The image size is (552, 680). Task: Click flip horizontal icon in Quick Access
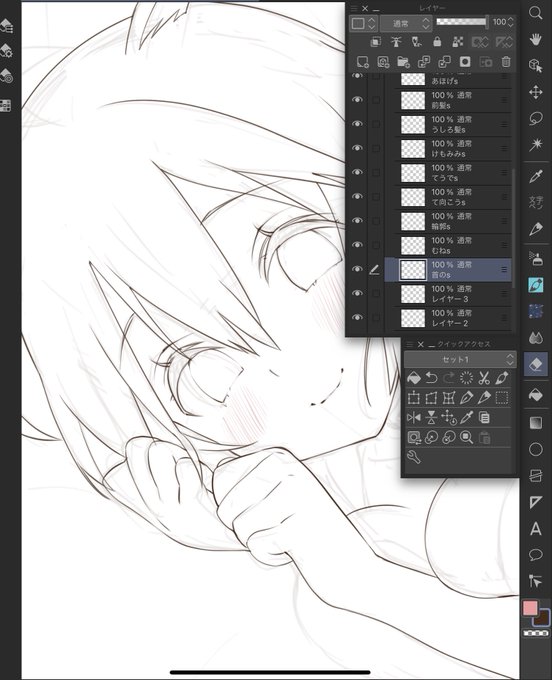click(x=414, y=418)
